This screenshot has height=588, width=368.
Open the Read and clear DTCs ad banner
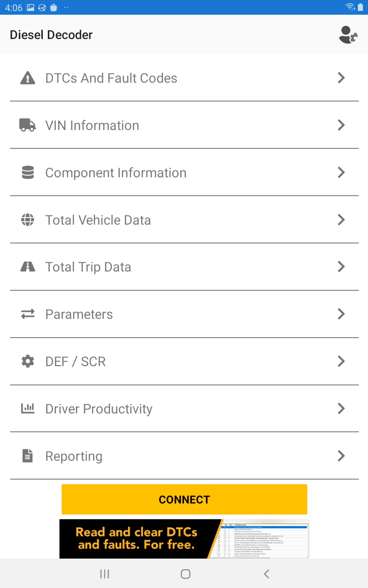pos(184,539)
